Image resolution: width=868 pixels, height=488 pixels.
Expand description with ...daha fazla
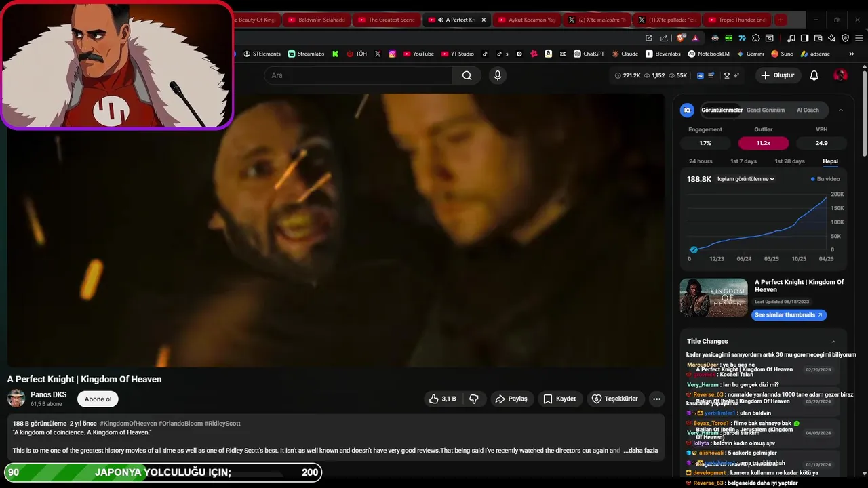[640, 451]
